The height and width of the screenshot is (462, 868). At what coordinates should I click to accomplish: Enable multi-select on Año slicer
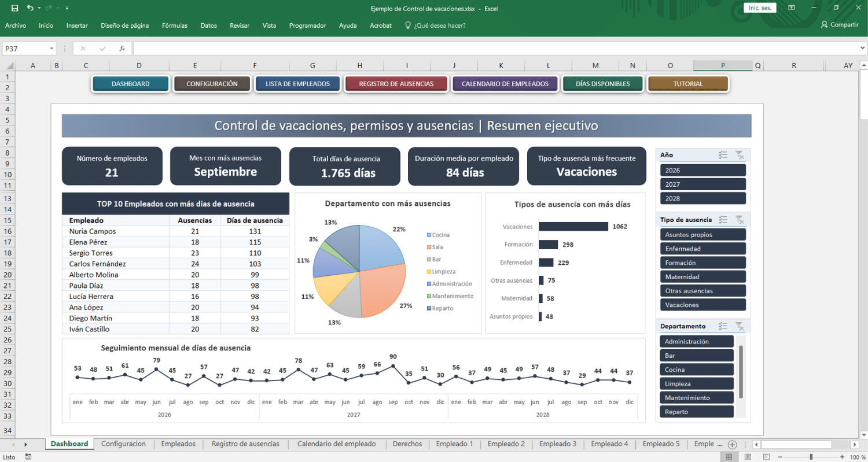(x=722, y=155)
